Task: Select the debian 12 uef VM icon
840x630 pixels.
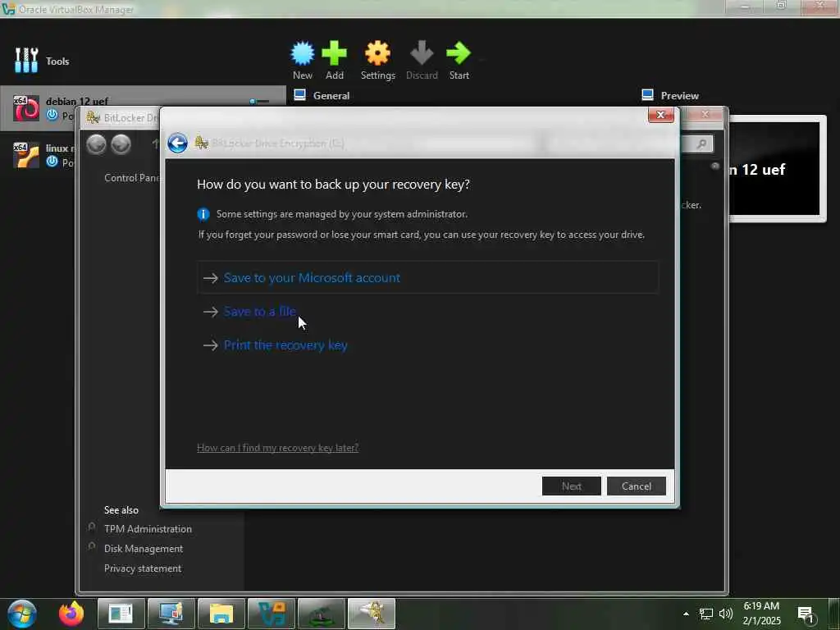Action: 26,108
